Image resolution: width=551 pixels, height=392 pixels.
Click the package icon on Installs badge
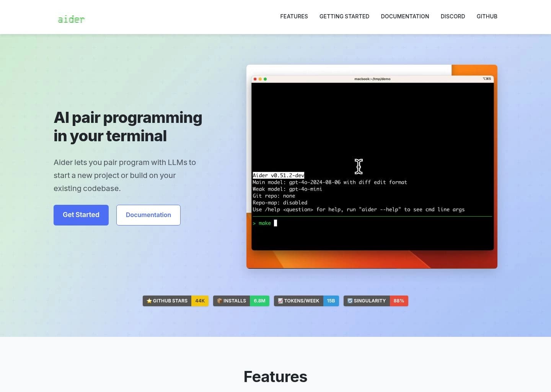(220, 301)
